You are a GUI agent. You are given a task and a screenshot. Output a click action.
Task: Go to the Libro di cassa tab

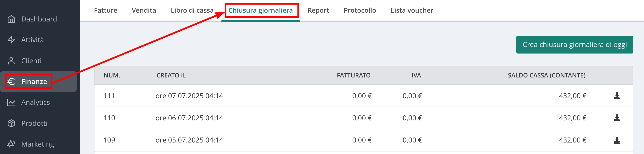pos(192,10)
